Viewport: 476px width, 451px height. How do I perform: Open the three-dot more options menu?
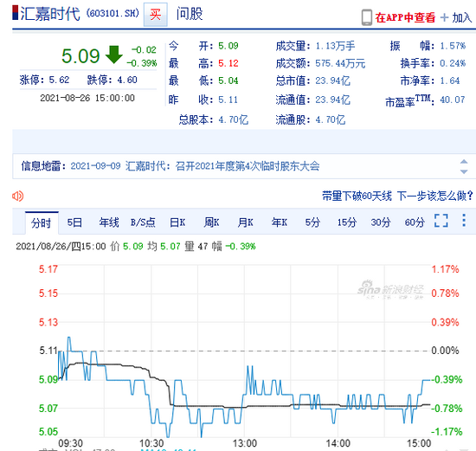[x=464, y=220]
